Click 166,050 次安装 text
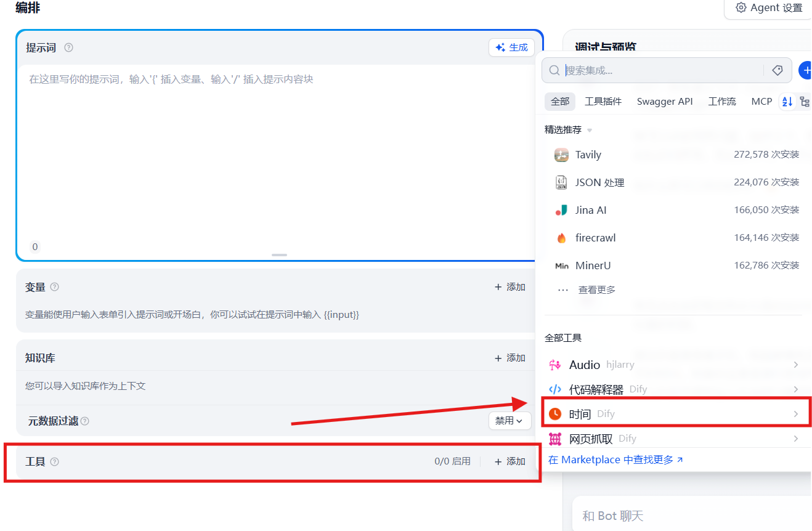The height and width of the screenshot is (531, 812). (x=766, y=210)
